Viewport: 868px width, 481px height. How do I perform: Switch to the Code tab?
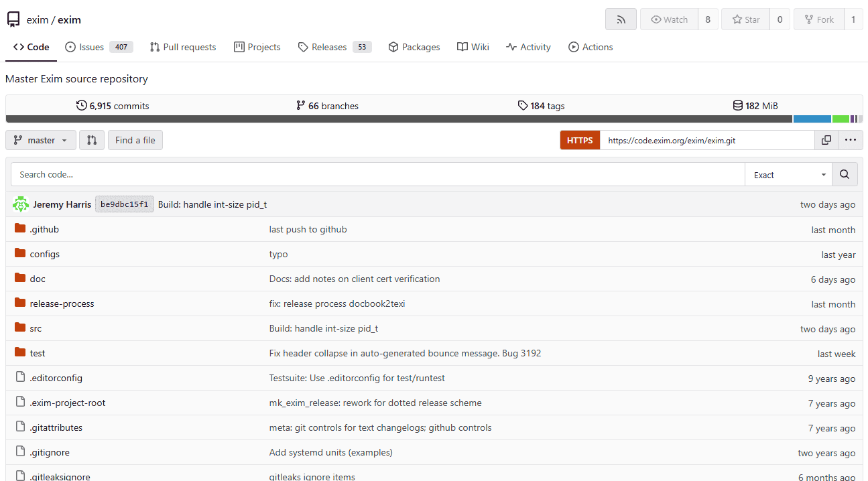pyautogui.click(x=32, y=47)
